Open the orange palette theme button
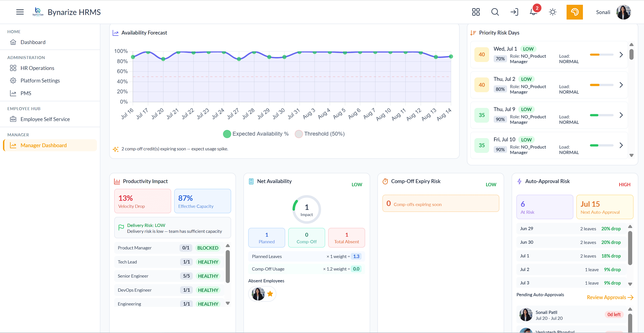644x333 pixels. (574, 12)
